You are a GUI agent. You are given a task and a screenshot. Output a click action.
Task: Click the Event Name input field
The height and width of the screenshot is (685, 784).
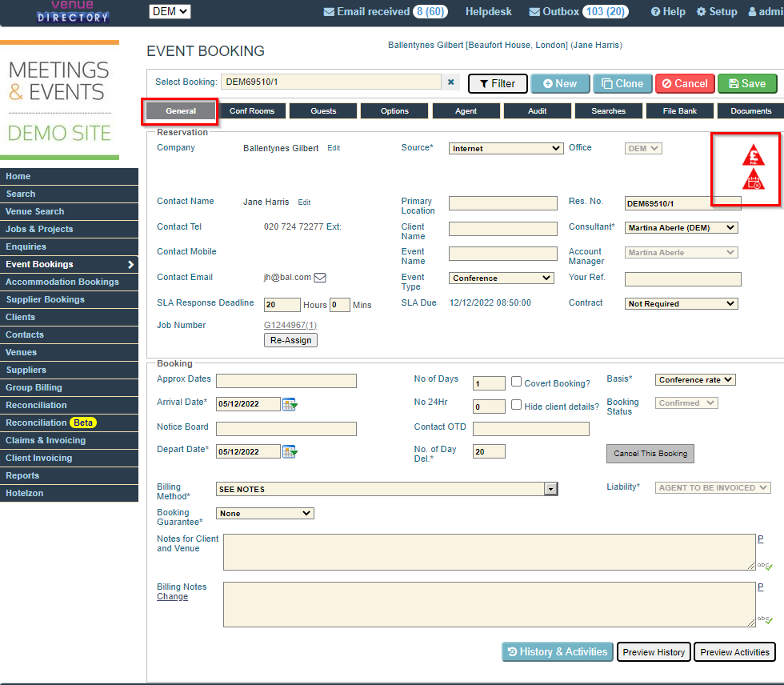[502, 254]
